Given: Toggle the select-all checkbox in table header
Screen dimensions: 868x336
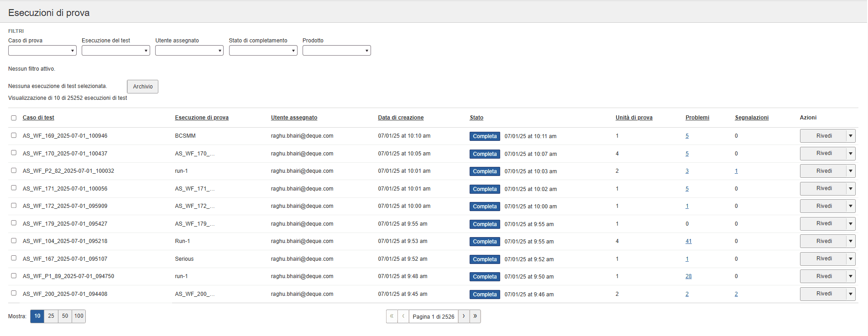Looking at the screenshot, I should [x=14, y=118].
